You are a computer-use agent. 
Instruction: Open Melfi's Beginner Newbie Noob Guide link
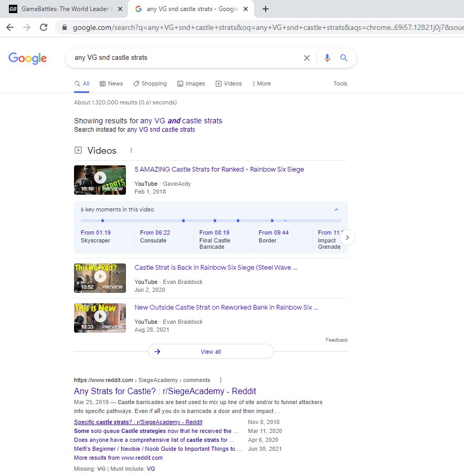point(158,449)
